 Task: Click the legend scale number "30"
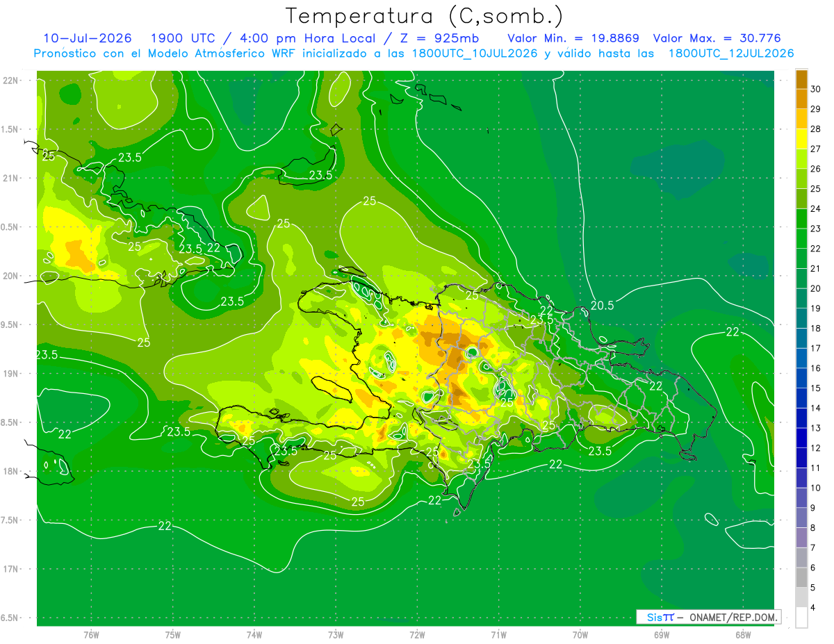coord(815,88)
